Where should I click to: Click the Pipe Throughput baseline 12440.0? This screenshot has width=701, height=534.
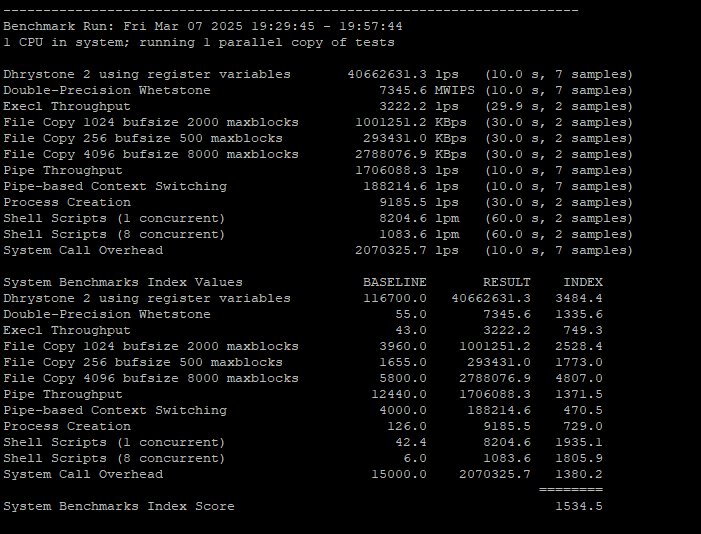(398, 395)
